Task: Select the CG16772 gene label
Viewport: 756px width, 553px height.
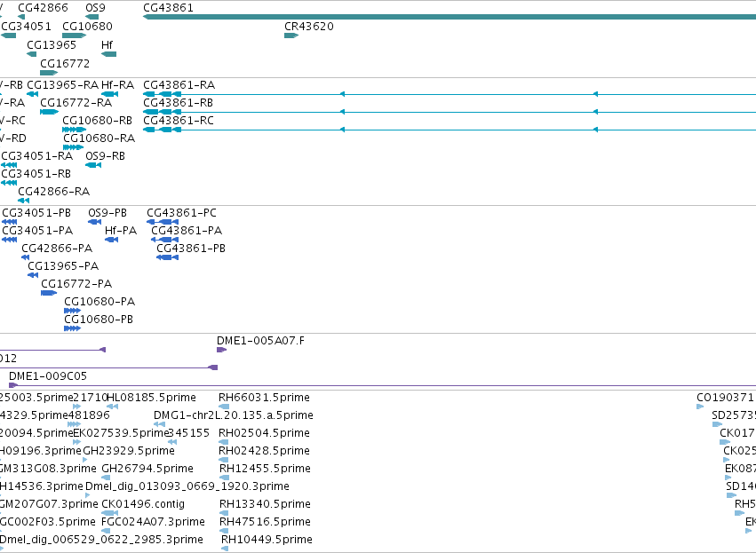Action: click(x=65, y=64)
